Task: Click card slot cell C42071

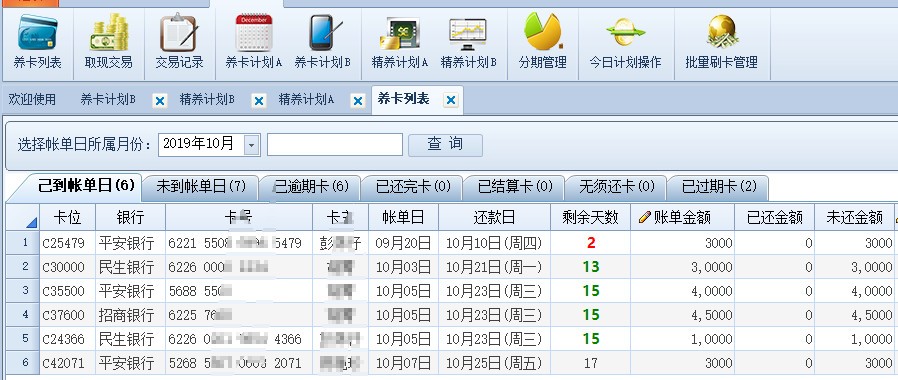Action: tap(68, 363)
